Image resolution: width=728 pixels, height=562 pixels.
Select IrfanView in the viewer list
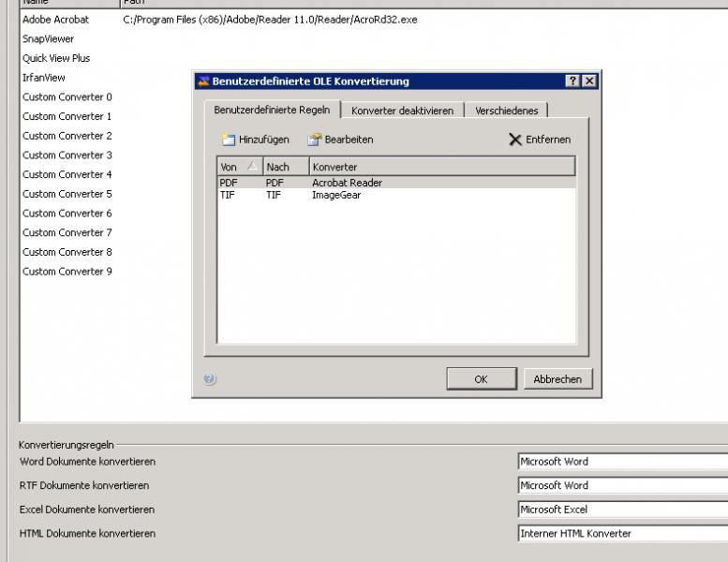pyautogui.click(x=44, y=78)
